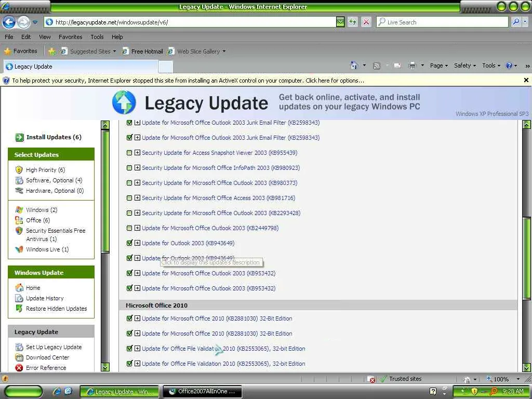This screenshot has height=399, width=532.
Task: Check the Outlook 2003 KB2293428 checkbox
Action: pos(129,213)
